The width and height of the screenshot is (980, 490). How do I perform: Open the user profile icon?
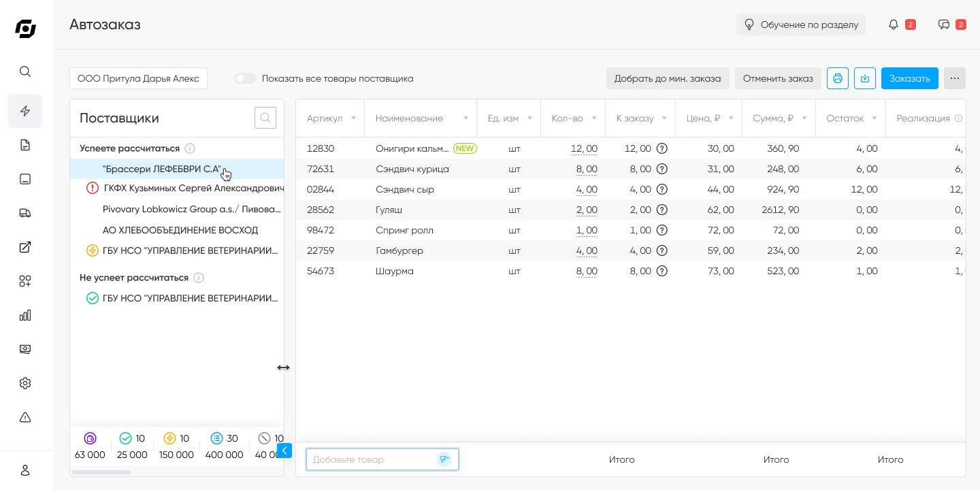(25, 470)
